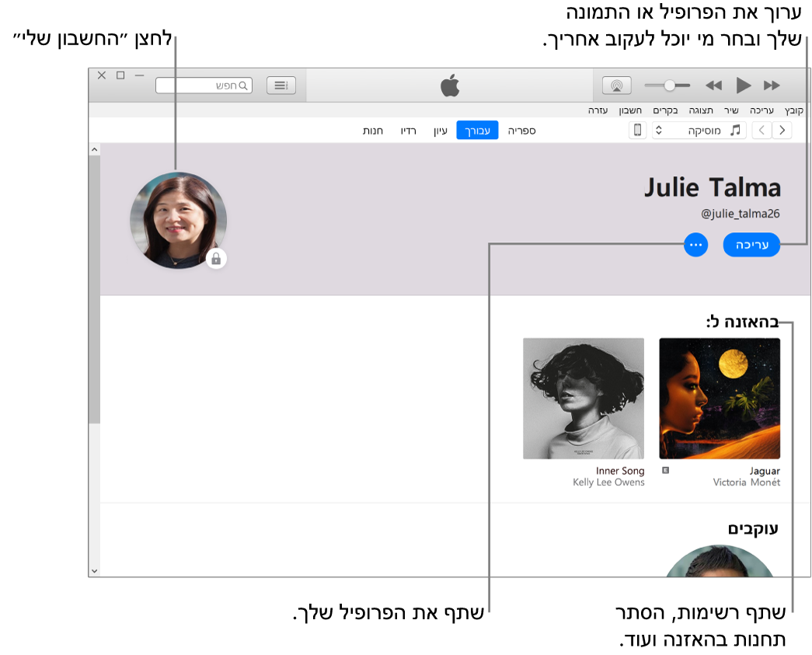Click the music note icon

point(735,130)
